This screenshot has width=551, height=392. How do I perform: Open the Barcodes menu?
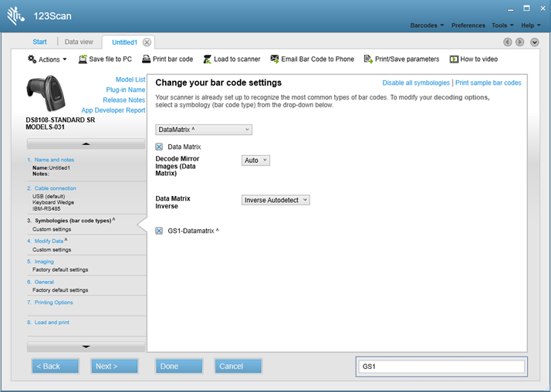[427, 25]
